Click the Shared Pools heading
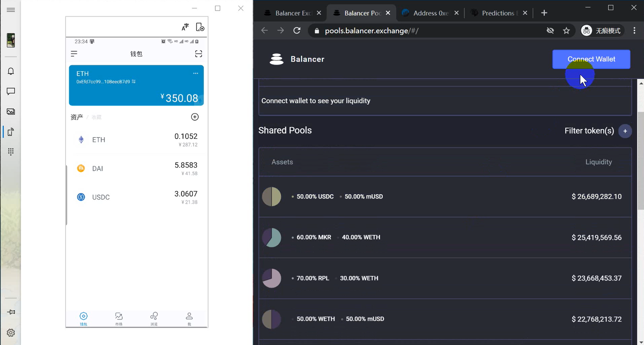Viewport: 644px width, 345px height. click(x=285, y=130)
